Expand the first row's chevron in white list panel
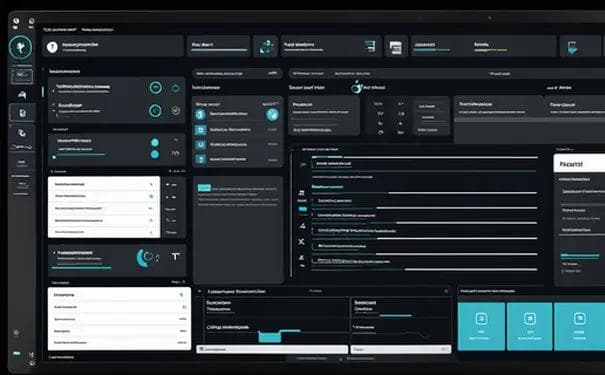This screenshot has width=605, height=375. (x=151, y=184)
